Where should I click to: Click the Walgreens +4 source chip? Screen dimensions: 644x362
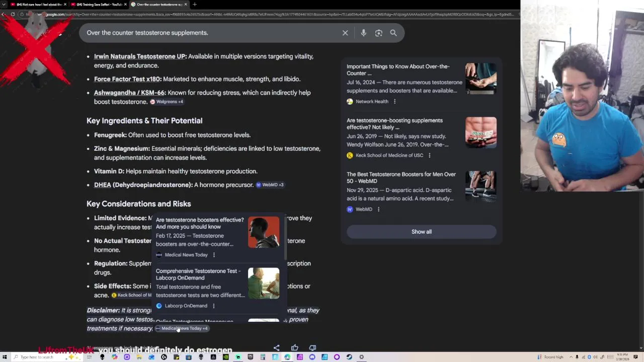167,102
